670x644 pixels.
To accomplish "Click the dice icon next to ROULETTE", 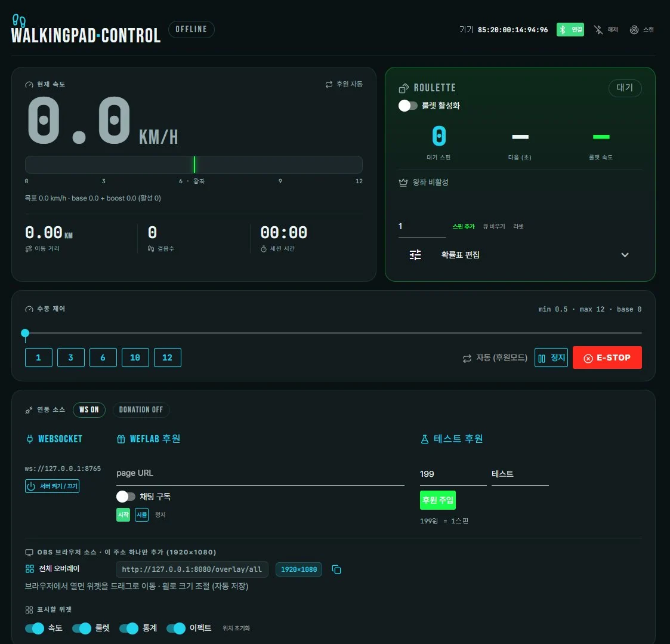I will (403, 88).
